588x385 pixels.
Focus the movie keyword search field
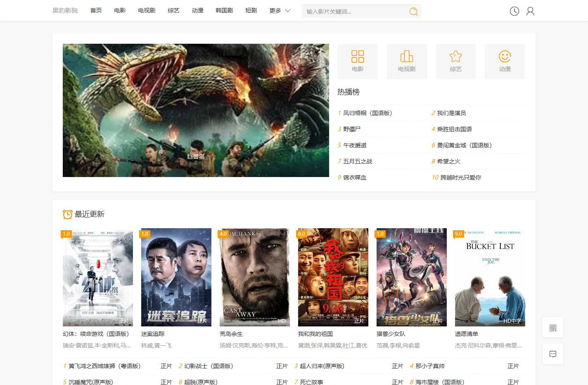pyautogui.click(x=355, y=12)
